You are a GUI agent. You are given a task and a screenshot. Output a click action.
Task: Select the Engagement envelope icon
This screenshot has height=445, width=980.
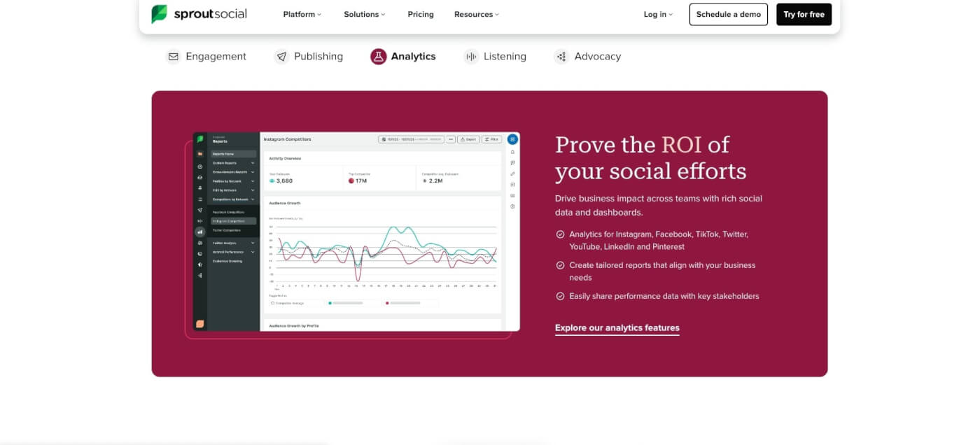tap(173, 56)
